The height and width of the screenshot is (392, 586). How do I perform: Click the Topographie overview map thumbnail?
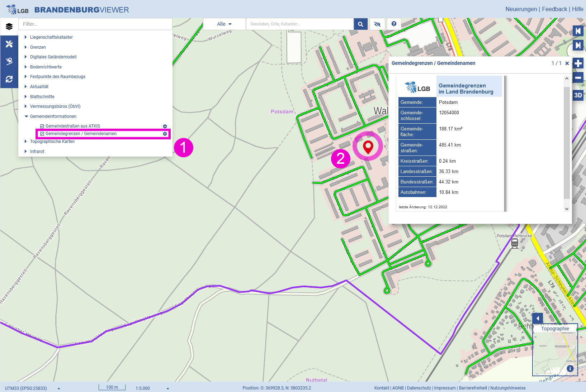tap(555, 349)
